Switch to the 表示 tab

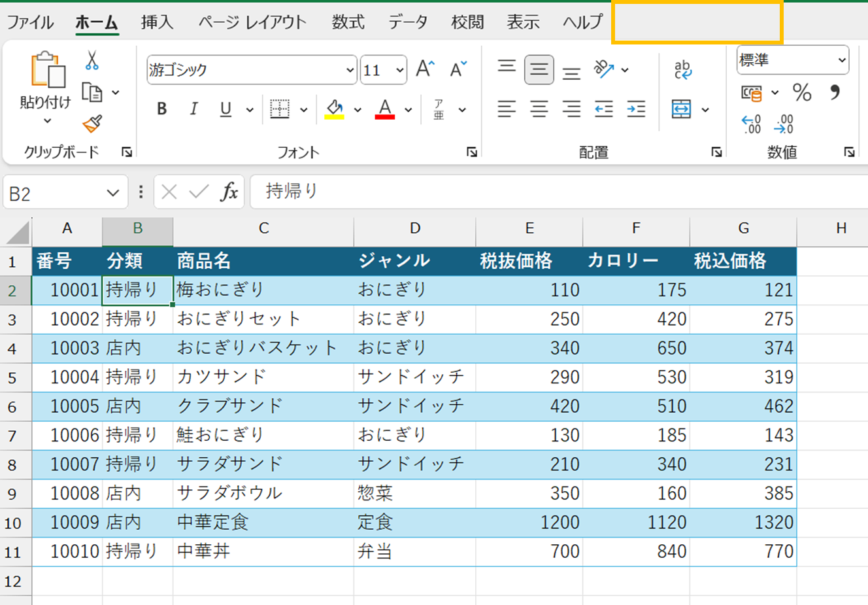pyautogui.click(x=523, y=22)
